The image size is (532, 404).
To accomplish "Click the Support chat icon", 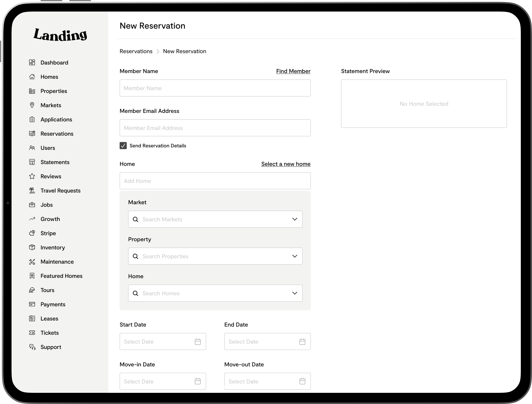I will [x=32, y=347].
